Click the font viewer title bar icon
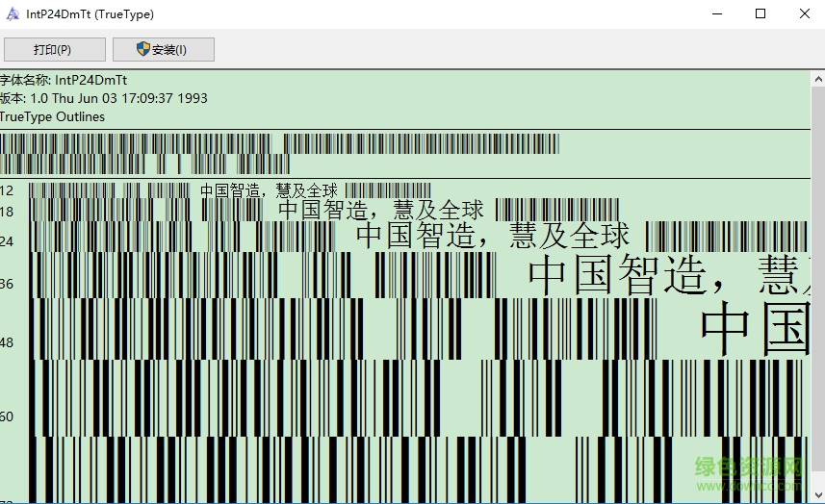This screenshot has height=504, width=825. (13, 14)
